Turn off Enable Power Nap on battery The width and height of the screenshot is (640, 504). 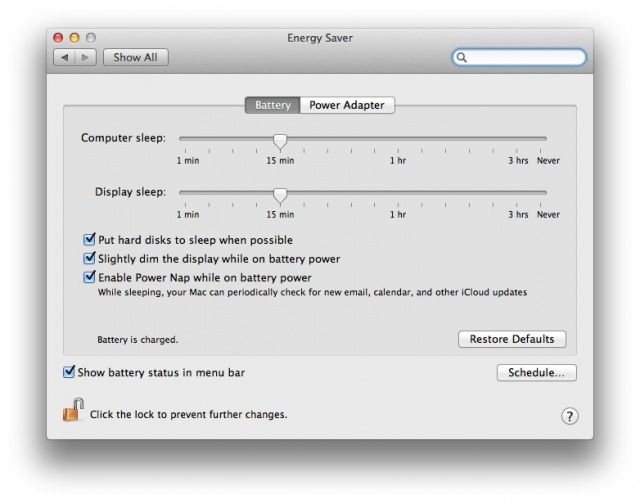[89, 277]
